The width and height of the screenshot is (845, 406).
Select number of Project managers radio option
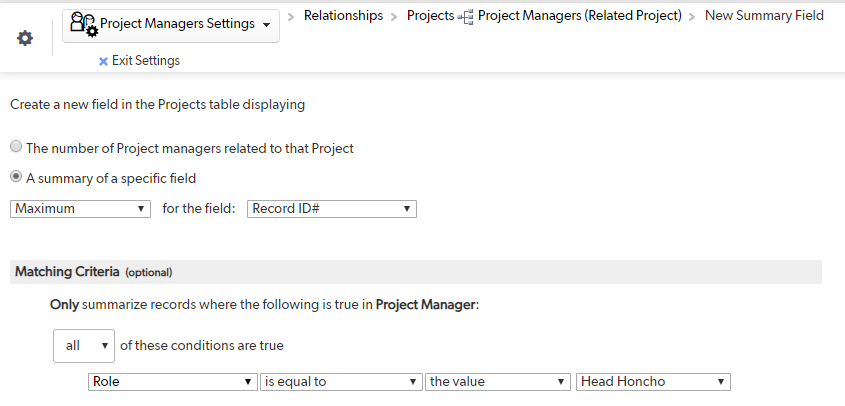pos(16,146)
